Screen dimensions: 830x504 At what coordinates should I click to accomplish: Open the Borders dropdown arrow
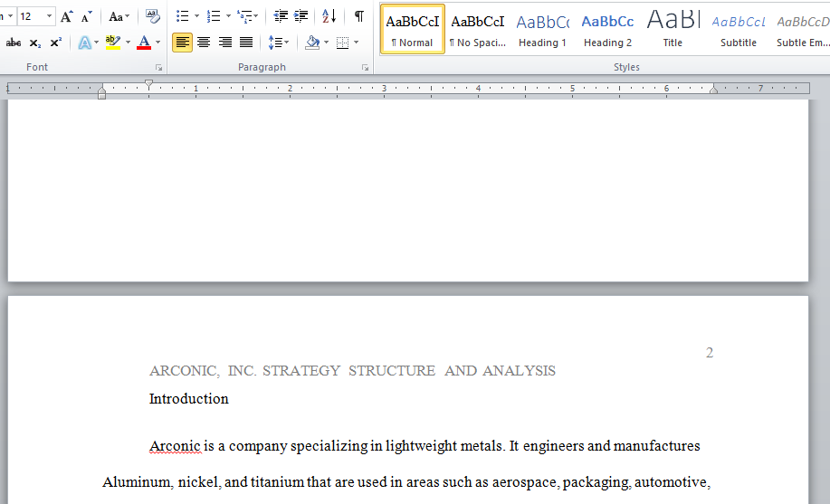pyautogui.click(x=357, y=43)
